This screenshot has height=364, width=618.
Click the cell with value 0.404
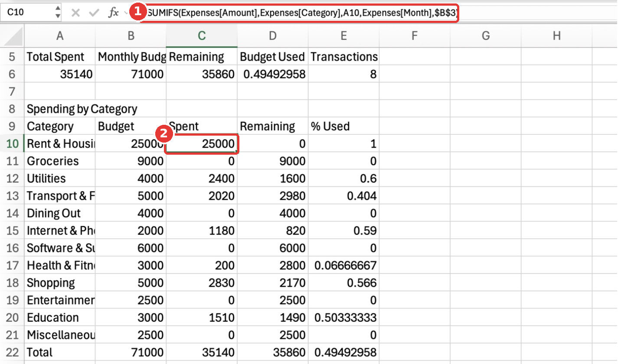coord(343,196)
